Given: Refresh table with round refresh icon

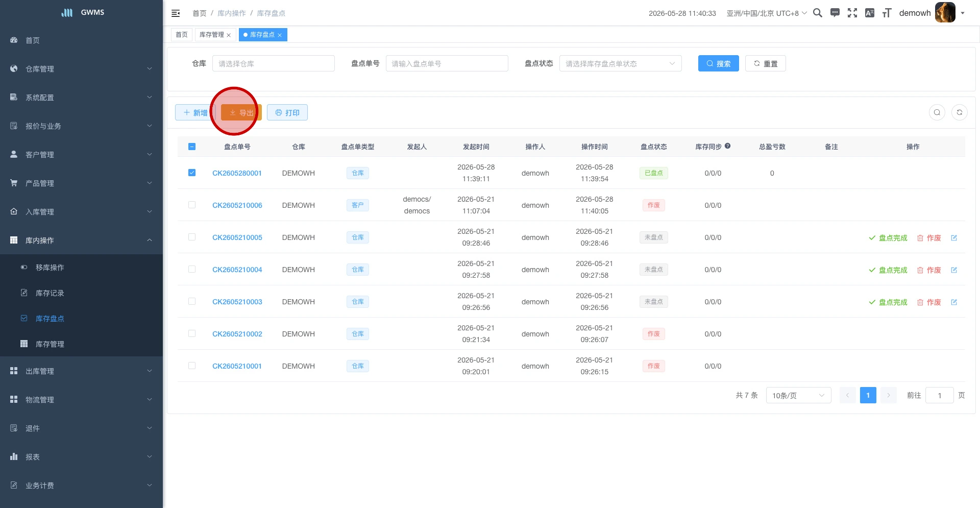Looking at the screenshot, I should 960,112.
